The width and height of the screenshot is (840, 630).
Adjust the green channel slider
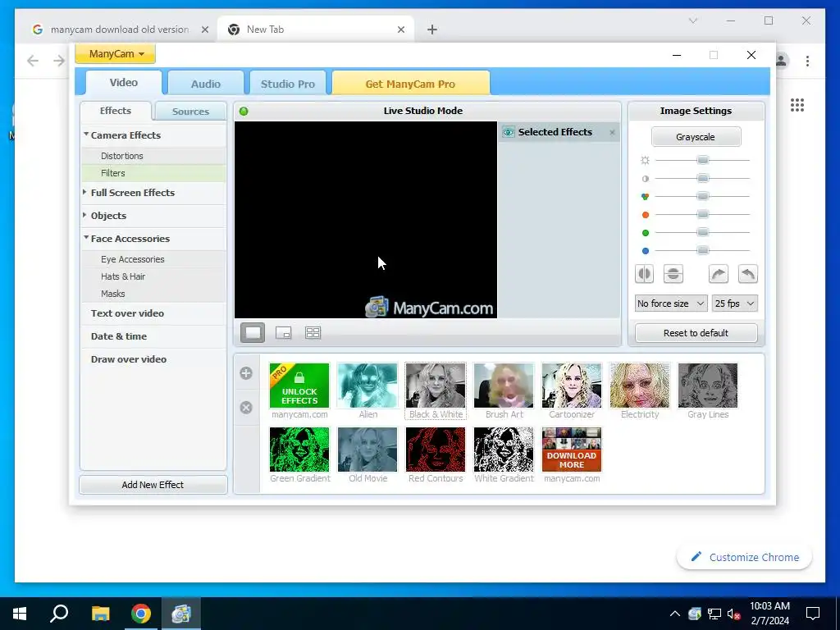[703, 232]
